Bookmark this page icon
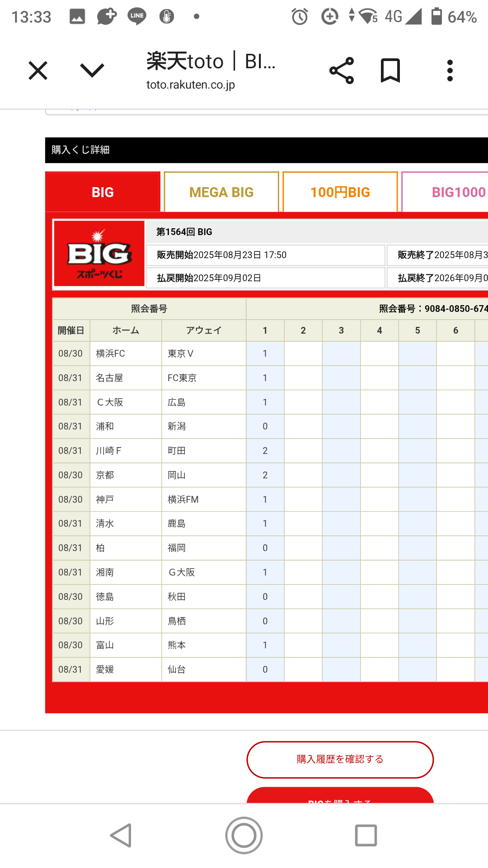The width and height of the screenshot is (488, 868). point(390,71)
